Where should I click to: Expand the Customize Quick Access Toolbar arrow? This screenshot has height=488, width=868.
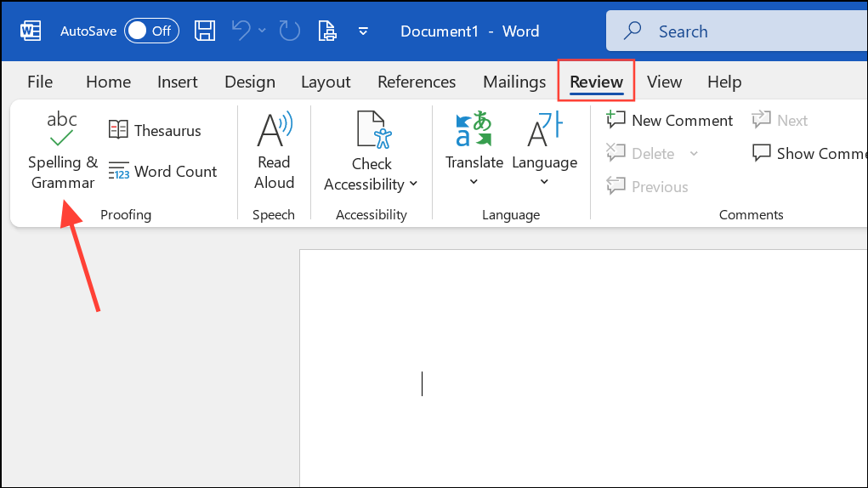363,31
